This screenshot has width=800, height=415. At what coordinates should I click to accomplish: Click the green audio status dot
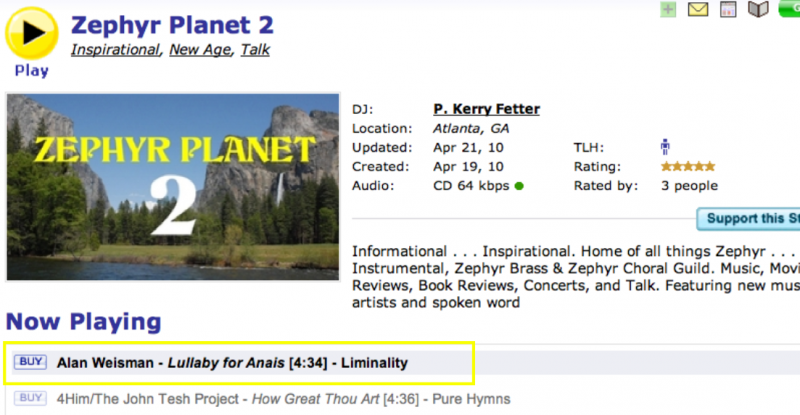pos(520,186)
